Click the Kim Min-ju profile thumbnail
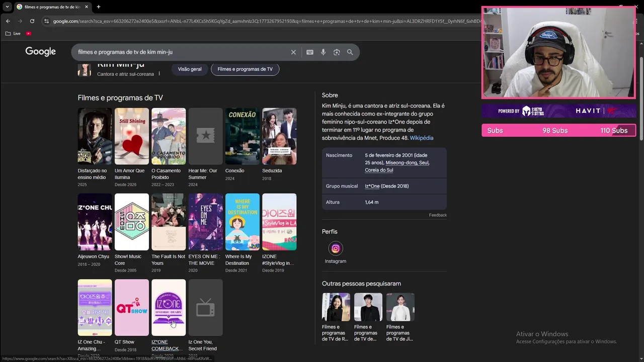 [85, 69]
